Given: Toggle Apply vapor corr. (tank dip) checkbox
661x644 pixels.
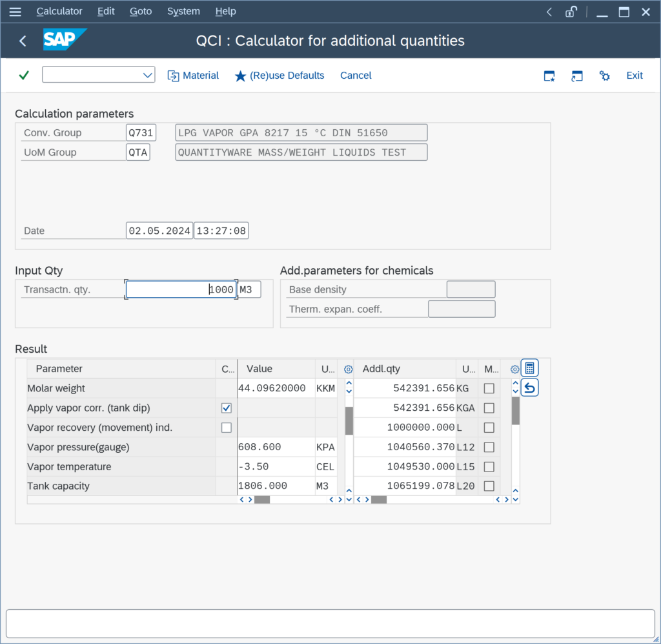Looking at the screenshot, I should point(227,408).
